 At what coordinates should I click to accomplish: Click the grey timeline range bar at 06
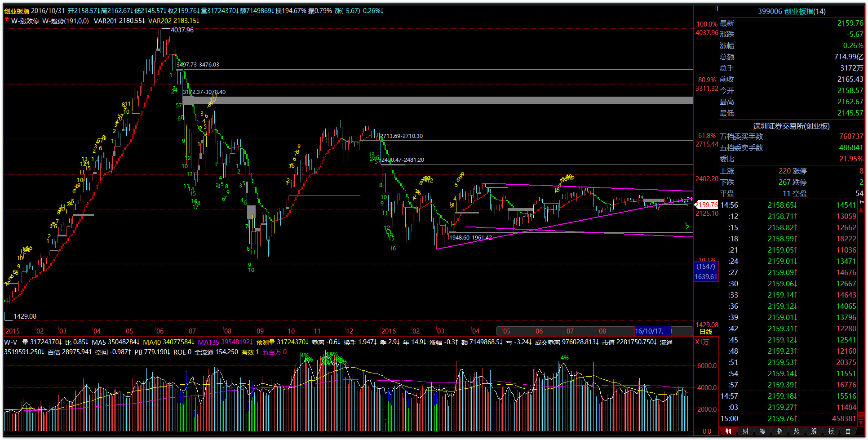(x=539, y=331)
